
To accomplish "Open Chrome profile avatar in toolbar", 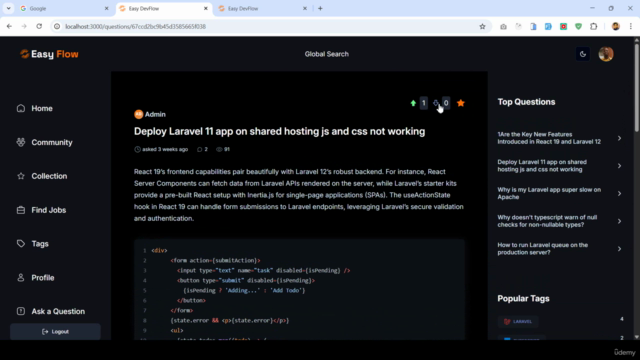I will click(616, 27).
